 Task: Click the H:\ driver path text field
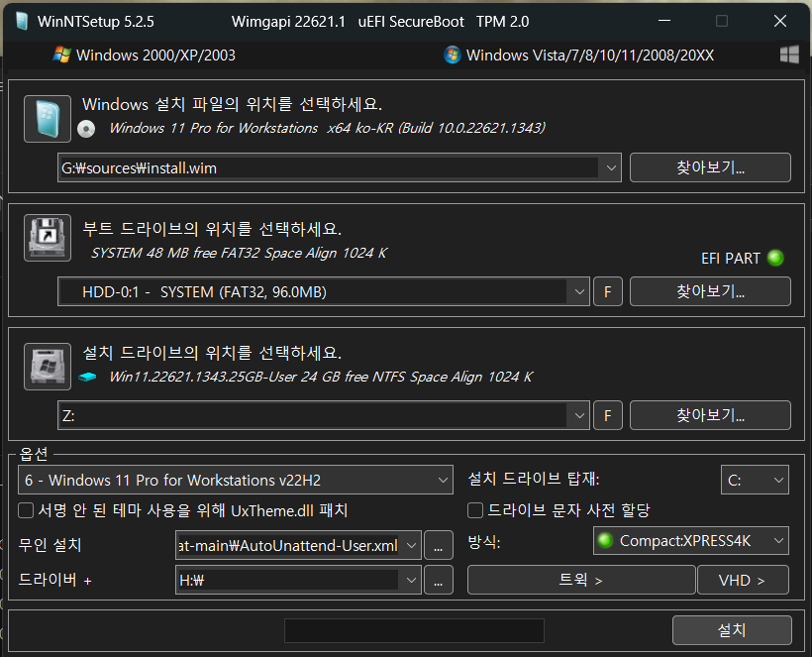288,580
